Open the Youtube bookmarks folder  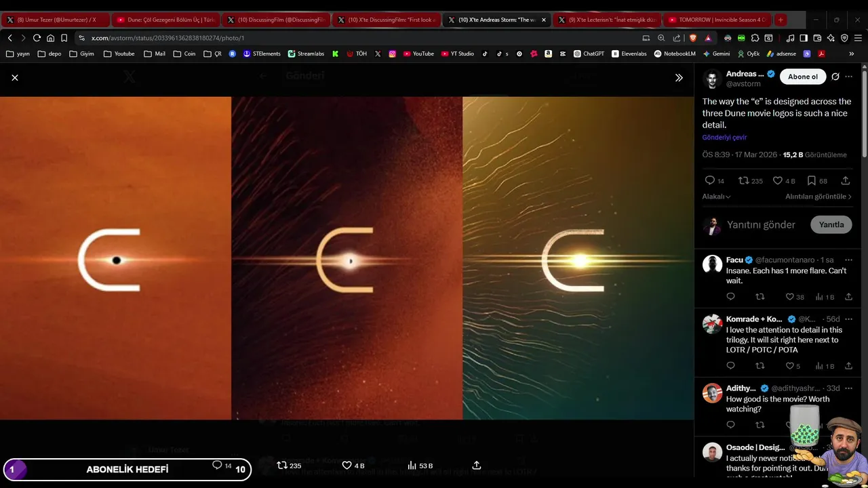point(119,54)
